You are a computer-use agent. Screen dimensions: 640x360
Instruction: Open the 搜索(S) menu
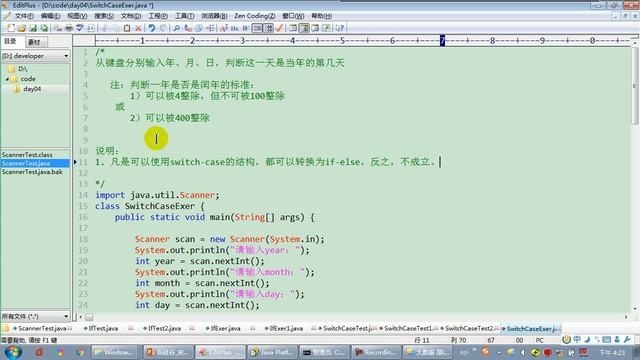pyautogui.click(x=104, y=16)
